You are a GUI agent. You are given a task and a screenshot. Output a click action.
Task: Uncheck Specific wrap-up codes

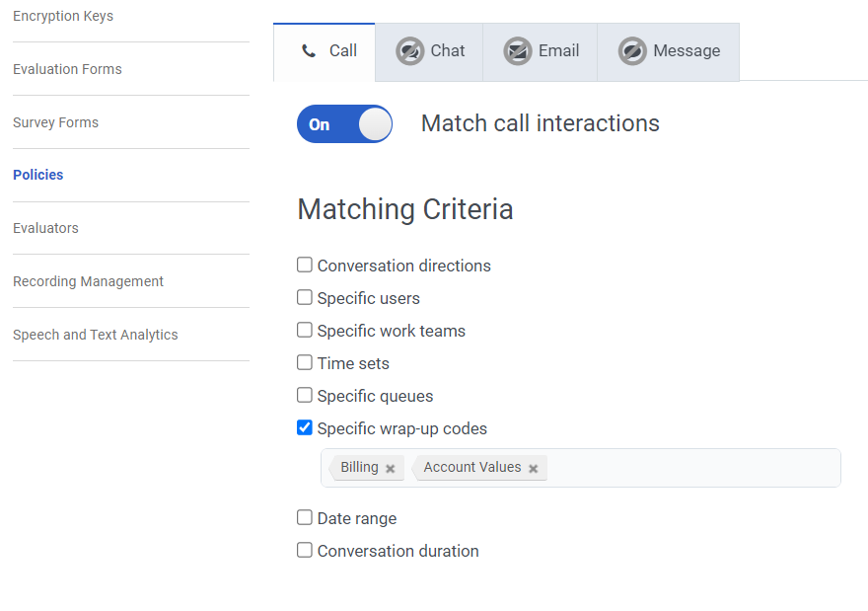[x=305, y=427]
